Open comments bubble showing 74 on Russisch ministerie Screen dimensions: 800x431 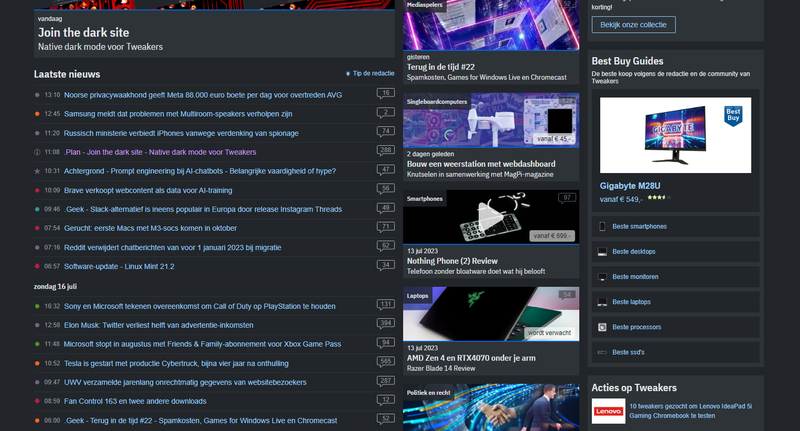coord(386,132)
